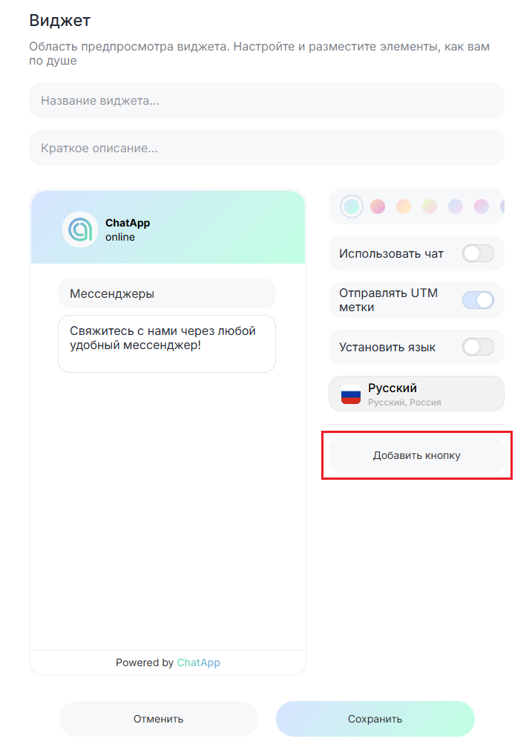532x756 pixels.
Task: Click the ChatApp logo avatar
Action: [x=79, y=229]
